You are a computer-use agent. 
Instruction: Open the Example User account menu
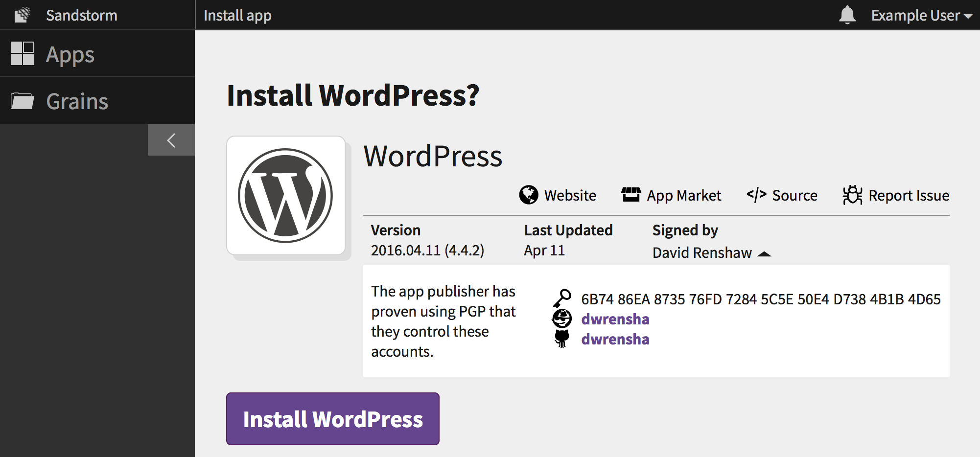tap(922, 15)
